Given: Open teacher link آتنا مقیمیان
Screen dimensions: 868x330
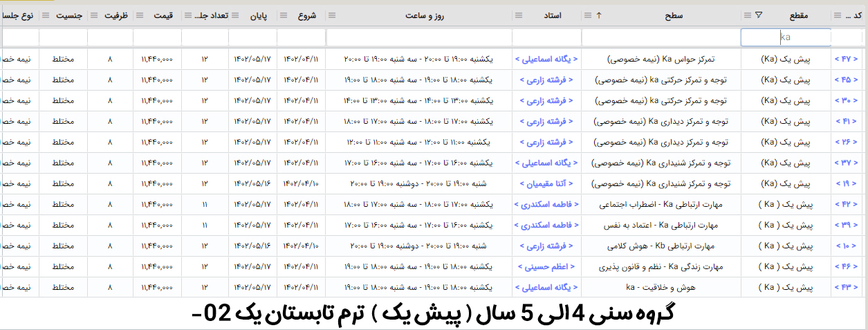Looking at the screenshot, I should [547, 184].
